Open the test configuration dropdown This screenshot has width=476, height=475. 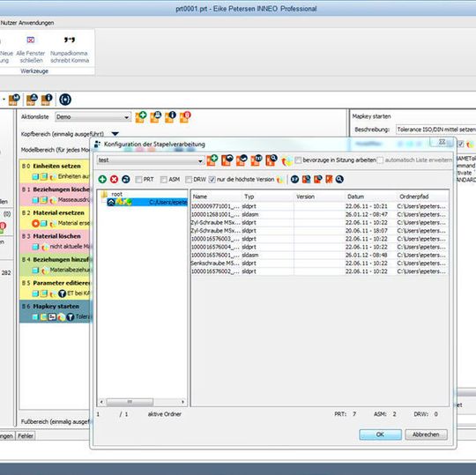pyautogui.click(x=151, y=160)
